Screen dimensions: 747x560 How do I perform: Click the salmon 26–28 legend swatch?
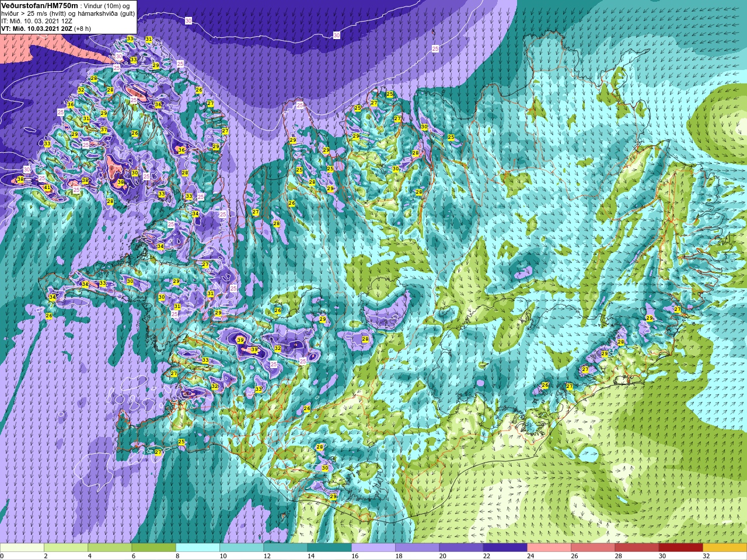(x=593, y=548)
